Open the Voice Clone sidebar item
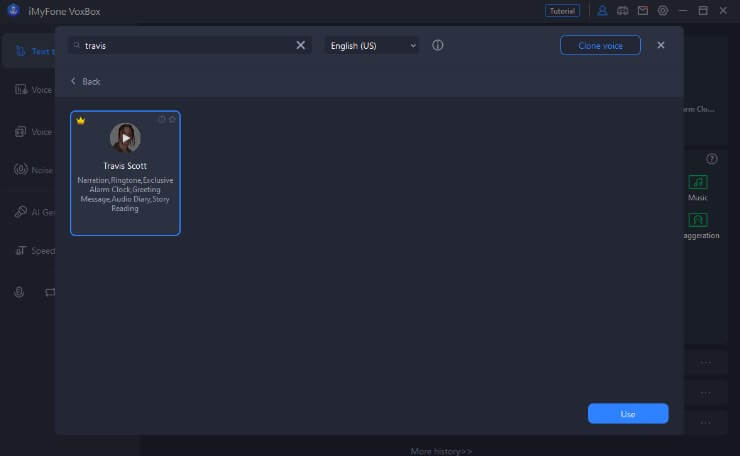The width and height of the screenshot is (740, 456). [x=33, y=90]
